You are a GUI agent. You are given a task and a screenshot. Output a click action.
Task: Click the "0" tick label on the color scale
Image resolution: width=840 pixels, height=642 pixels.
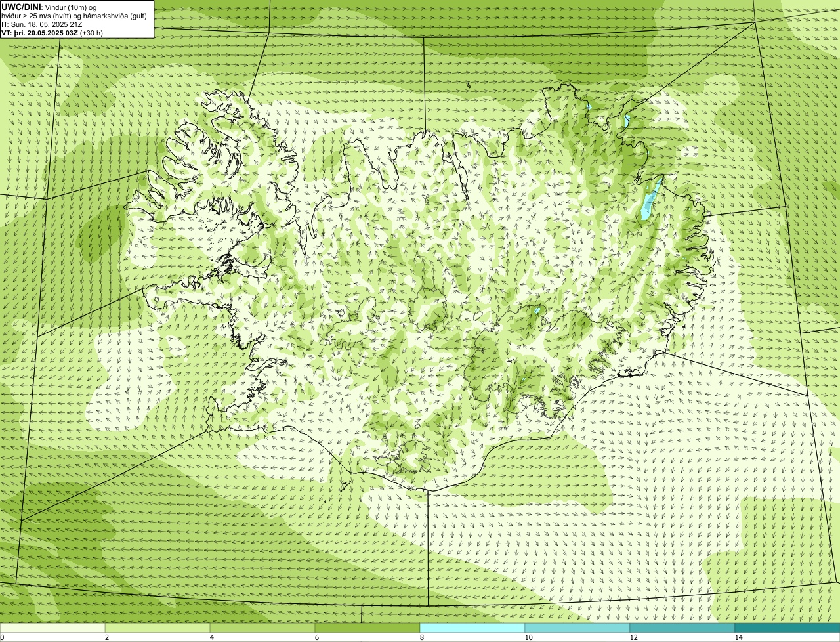[x=2, y=637]
